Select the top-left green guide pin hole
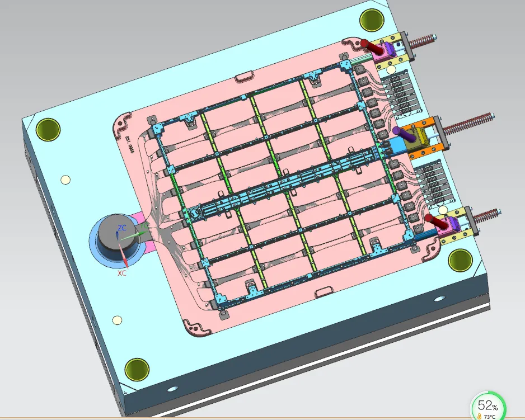This screenshot has width=525, height=420. (48, 129)
